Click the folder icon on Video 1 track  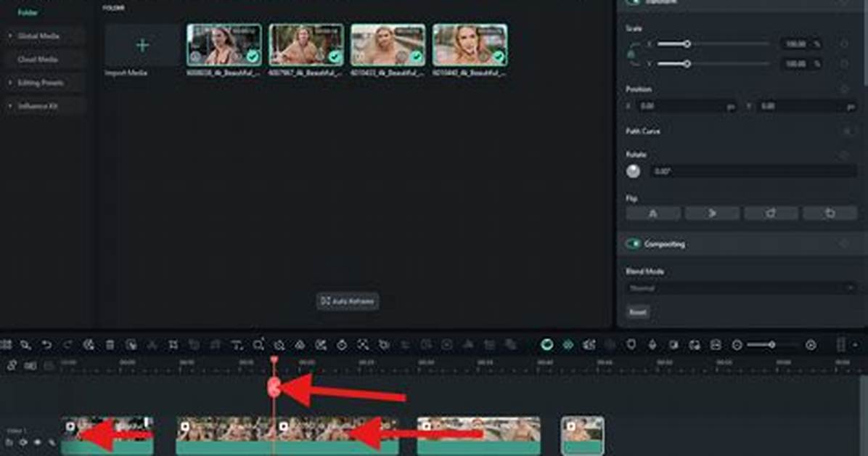9,442
